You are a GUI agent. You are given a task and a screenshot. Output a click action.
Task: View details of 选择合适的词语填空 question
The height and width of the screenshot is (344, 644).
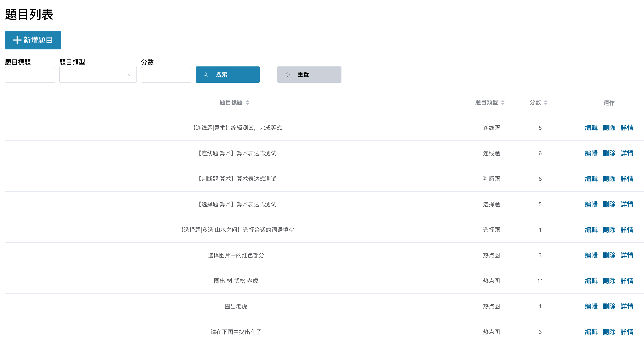[627, 230]
